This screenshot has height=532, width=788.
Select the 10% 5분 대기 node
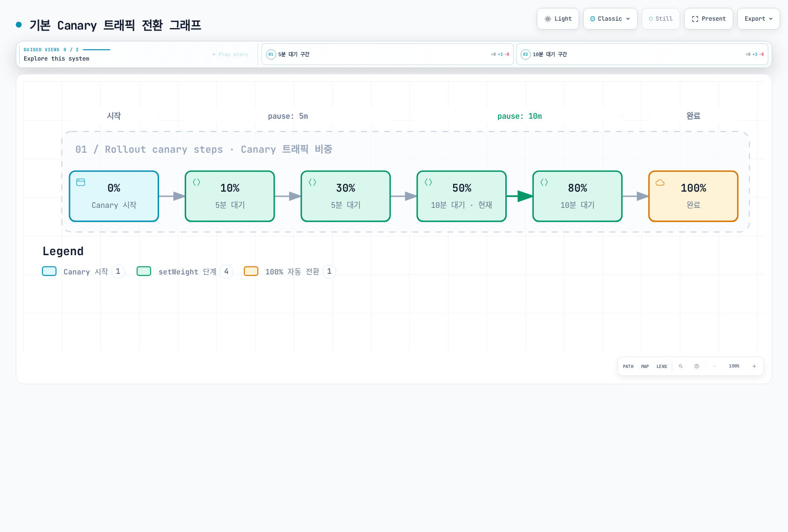[230, 196]
